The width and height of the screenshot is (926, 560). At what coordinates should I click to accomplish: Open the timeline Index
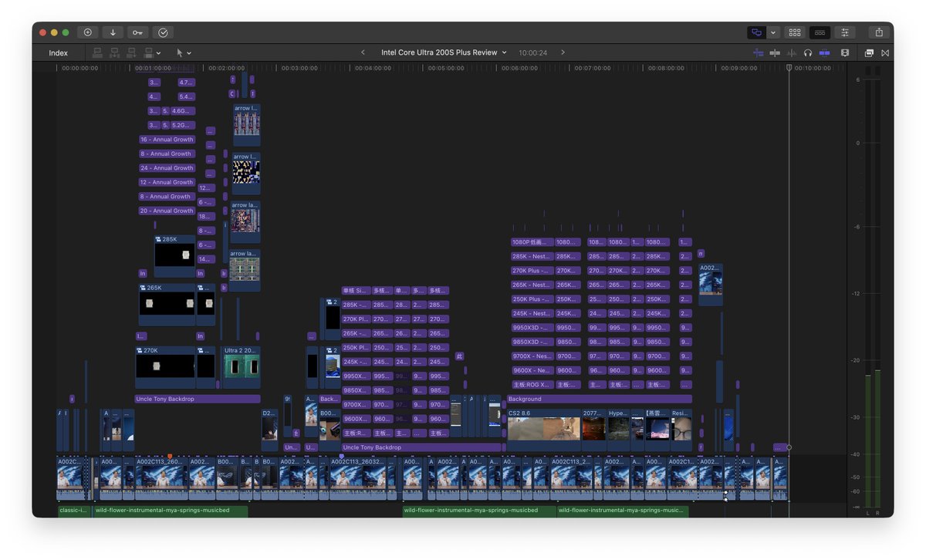58,53
